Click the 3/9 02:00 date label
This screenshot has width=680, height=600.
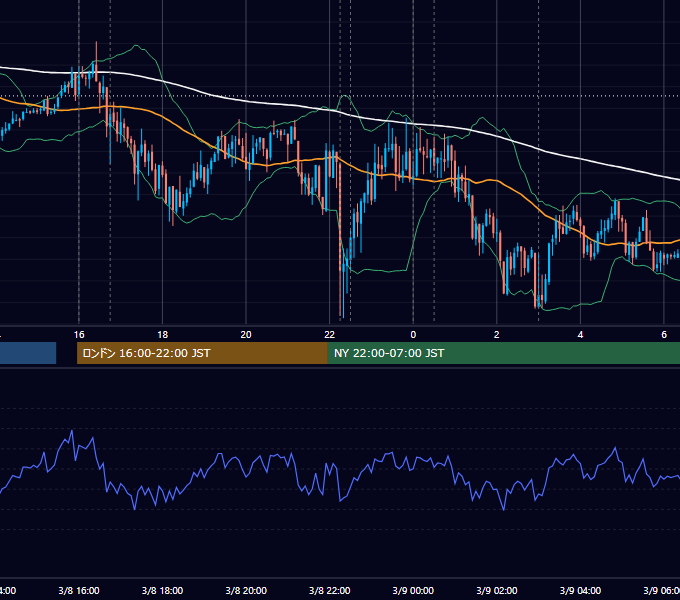(x=497, y=590)
